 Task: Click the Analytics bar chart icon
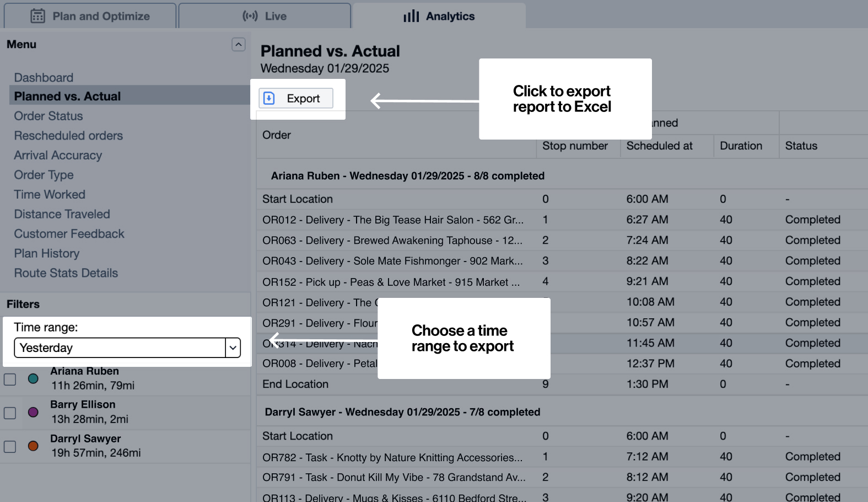pos(411,16)
